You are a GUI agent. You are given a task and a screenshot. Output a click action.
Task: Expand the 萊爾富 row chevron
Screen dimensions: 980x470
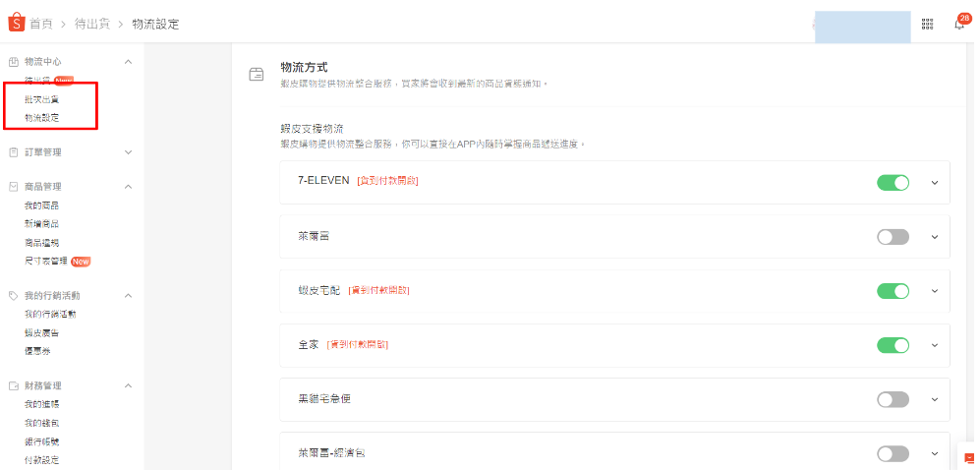click(935, 237)
